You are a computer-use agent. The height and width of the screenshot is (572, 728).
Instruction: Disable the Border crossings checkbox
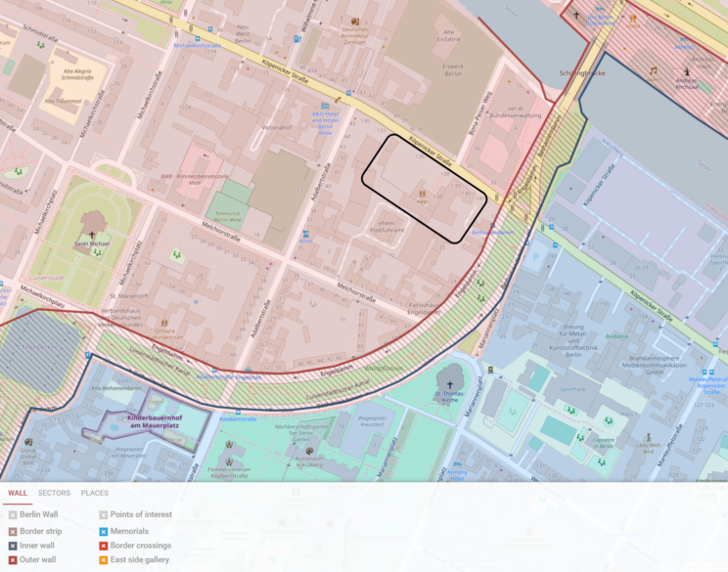[103, 546]
